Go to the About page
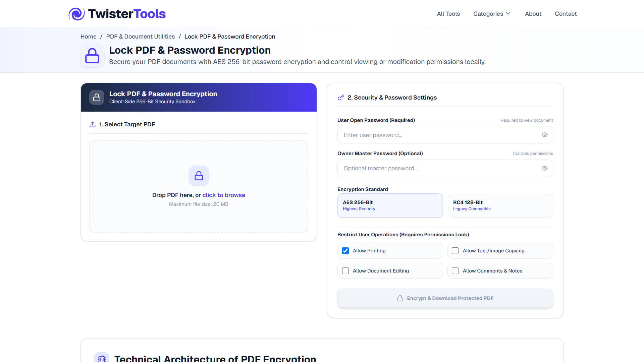Viewport: 644px width, 362px height. [x=533, y=14]
